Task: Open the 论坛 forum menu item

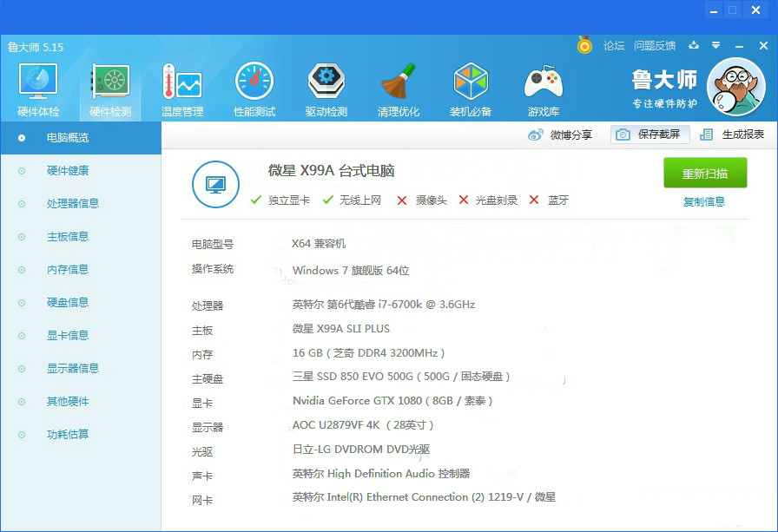Action: 613,46
